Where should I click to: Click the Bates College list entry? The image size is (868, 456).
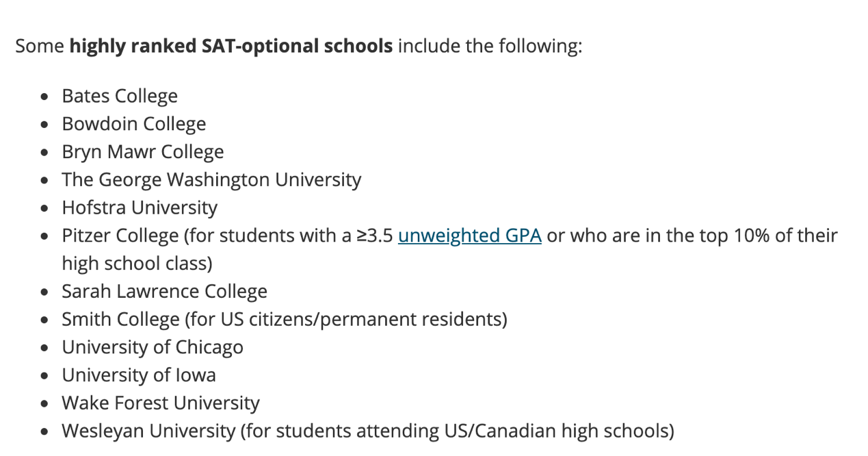pyautogui.click(x=120, y=96)
